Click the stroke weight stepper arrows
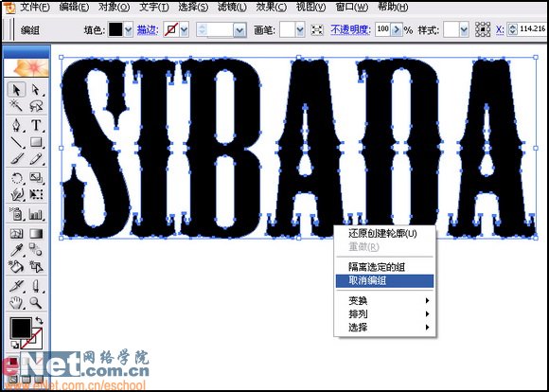The width and height of the screenshot is (549, 392). (x=202, y=30)
